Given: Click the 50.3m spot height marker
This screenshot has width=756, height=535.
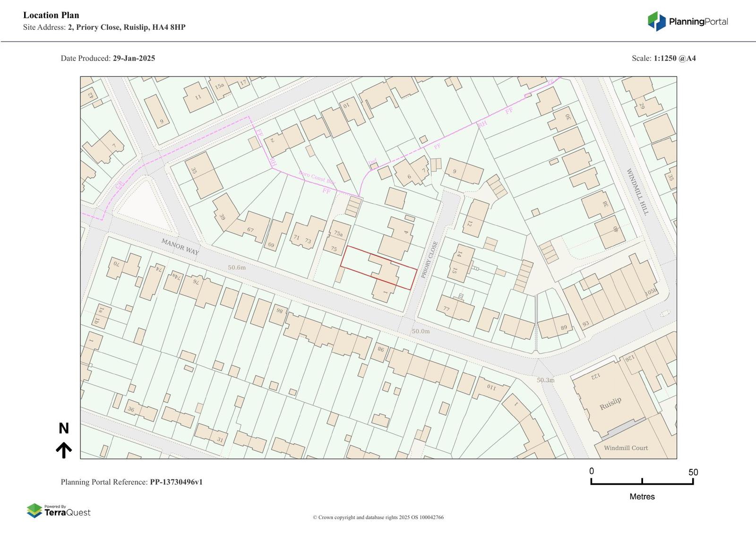Looking at the screenshot, I should [545, 380].
